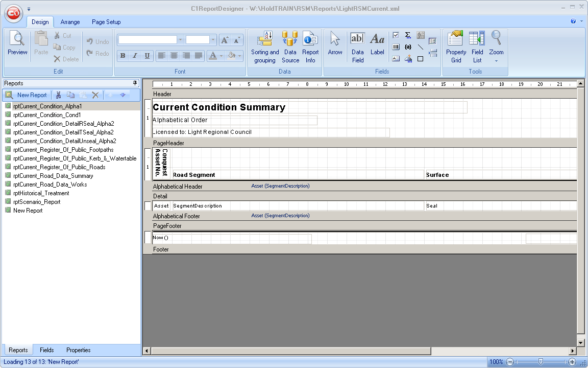588x368 pixels.
Task: Show the Property Grid
Action: (x=456, y=48)
